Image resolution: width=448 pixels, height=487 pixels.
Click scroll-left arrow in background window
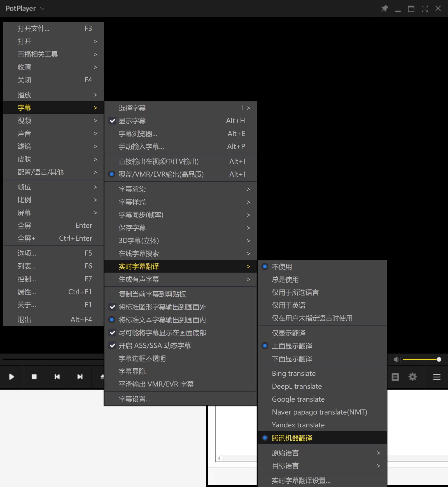point(219,458)
